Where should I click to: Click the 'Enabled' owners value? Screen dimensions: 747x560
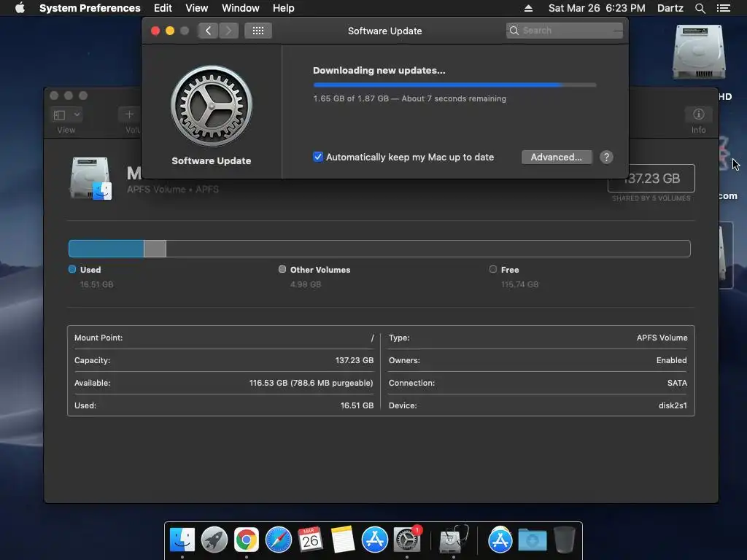[x=671, y=360]
